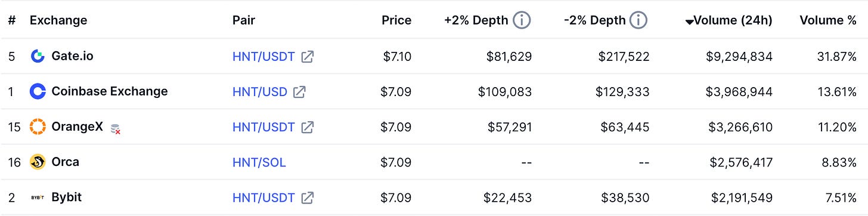868x216 pixels.
Task: Sort by Volume (24h) descending arrow
Action: click(689, 21)
